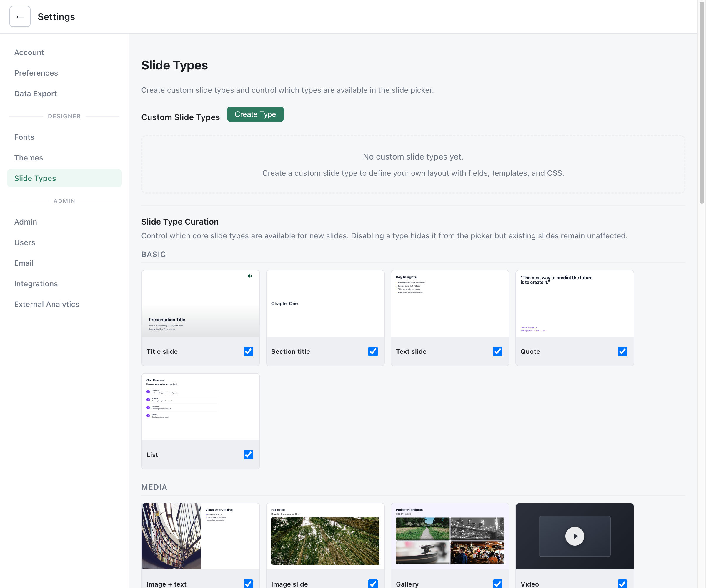Viewport: 706px width, 588px height.
Task: Toggle the Video slide checkbox
Action: click(x=622, y=584)
